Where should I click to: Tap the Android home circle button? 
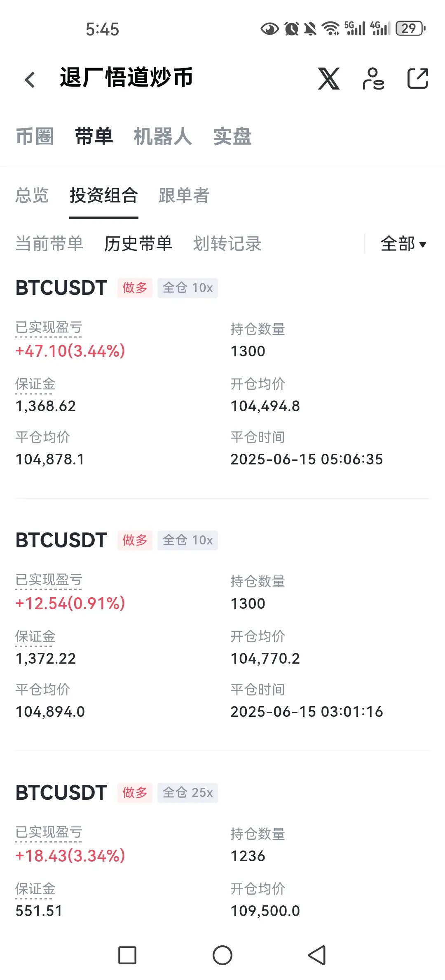222,955
